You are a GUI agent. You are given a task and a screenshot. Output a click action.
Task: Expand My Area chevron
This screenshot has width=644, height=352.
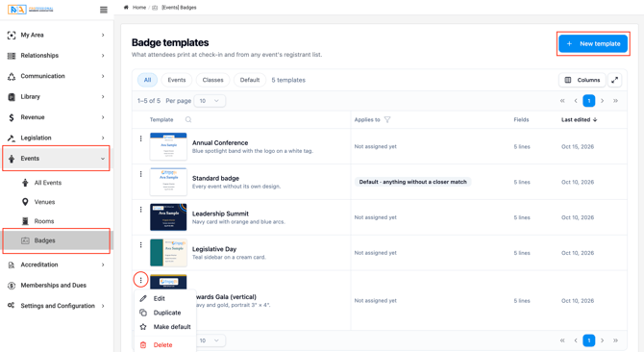pos(103,36)
